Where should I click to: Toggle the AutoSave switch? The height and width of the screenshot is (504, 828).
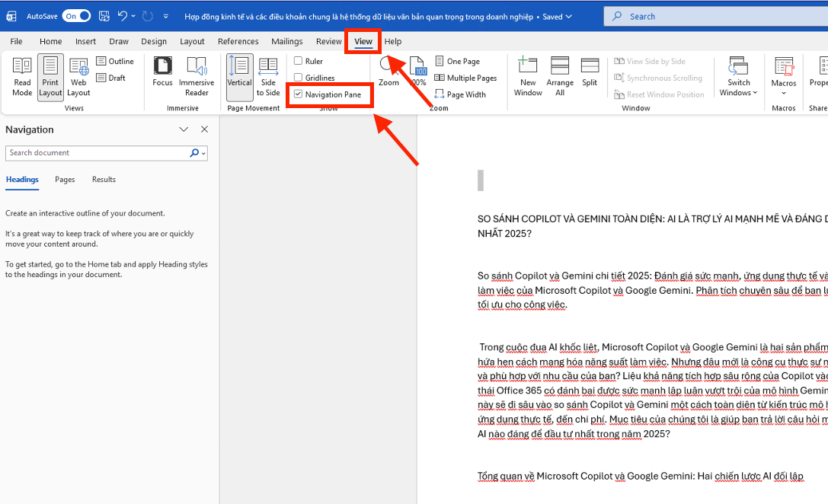[x=76, y=16]
